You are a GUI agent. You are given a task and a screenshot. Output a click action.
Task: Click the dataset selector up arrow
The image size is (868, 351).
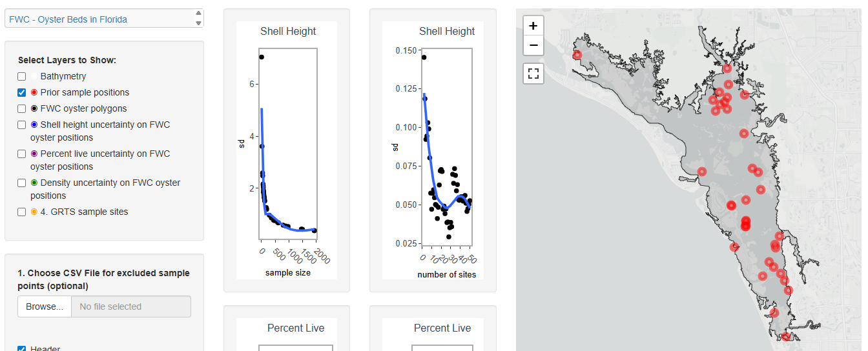click(198, 15)
